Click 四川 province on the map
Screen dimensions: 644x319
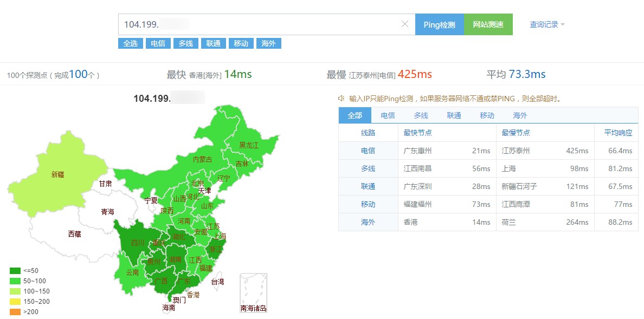click(x=137, y=243)
